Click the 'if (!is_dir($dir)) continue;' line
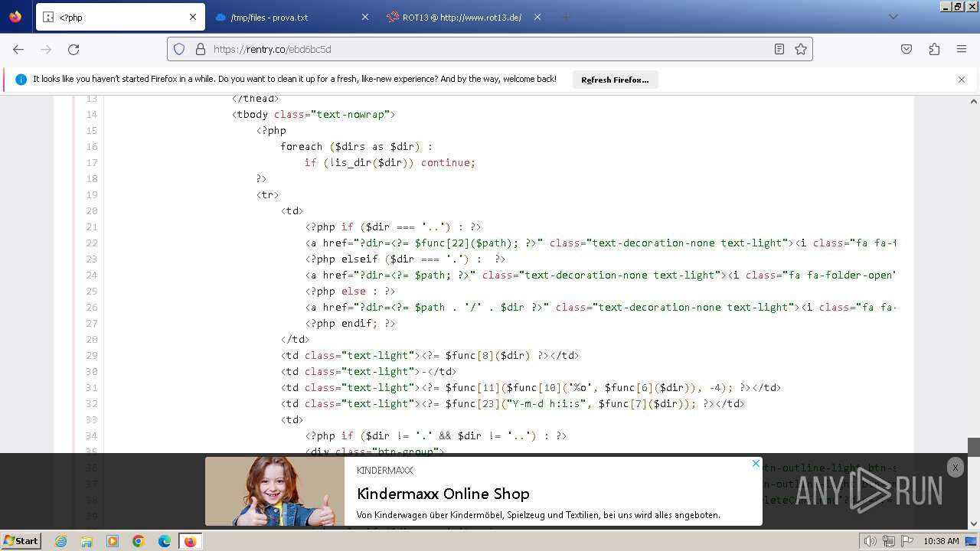This screenshot has height=551, width=980. tap(390, 162)
